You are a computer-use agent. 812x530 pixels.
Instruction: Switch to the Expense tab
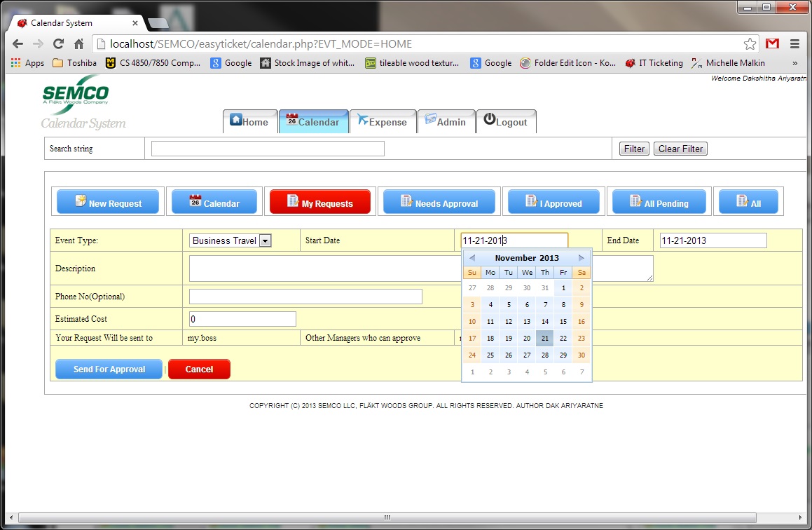coord(382,122)
